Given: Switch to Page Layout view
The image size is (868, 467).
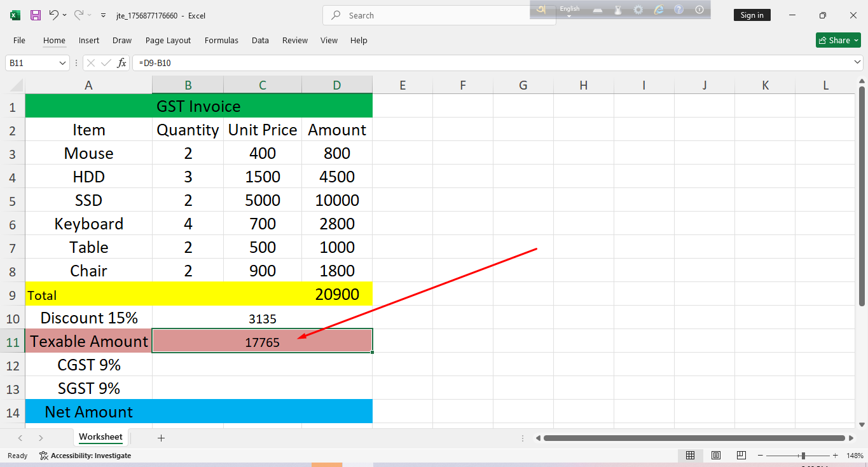Looking at the screenshot, I should tap(716, 456).
